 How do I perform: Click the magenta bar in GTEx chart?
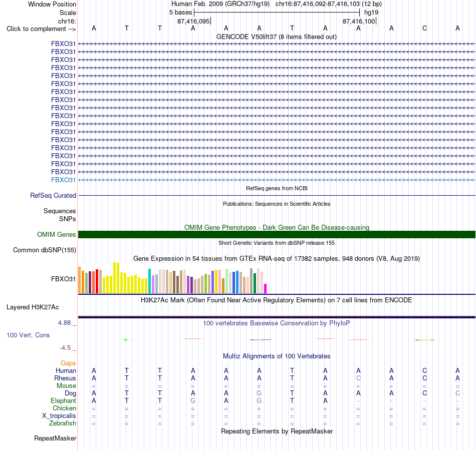point(266,288)
